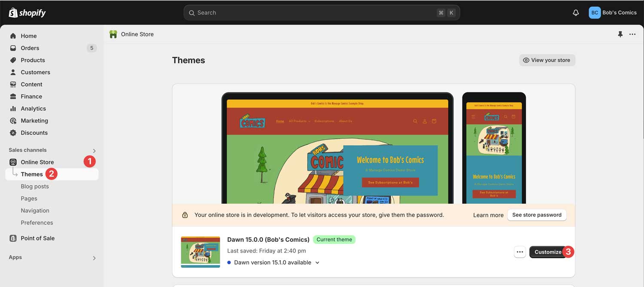This screenshot has width=644, height=287.
Task: Click the eye icon on View your store
Action: 526,60
